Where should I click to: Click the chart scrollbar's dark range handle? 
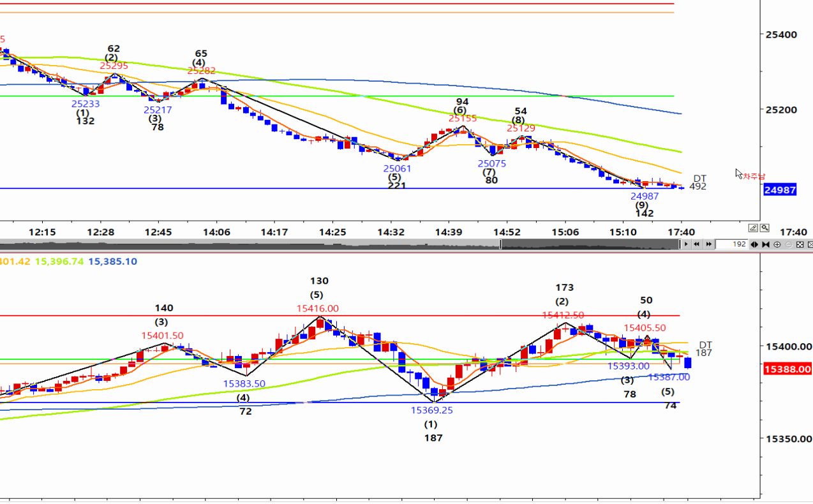click(x=587, y=244)
